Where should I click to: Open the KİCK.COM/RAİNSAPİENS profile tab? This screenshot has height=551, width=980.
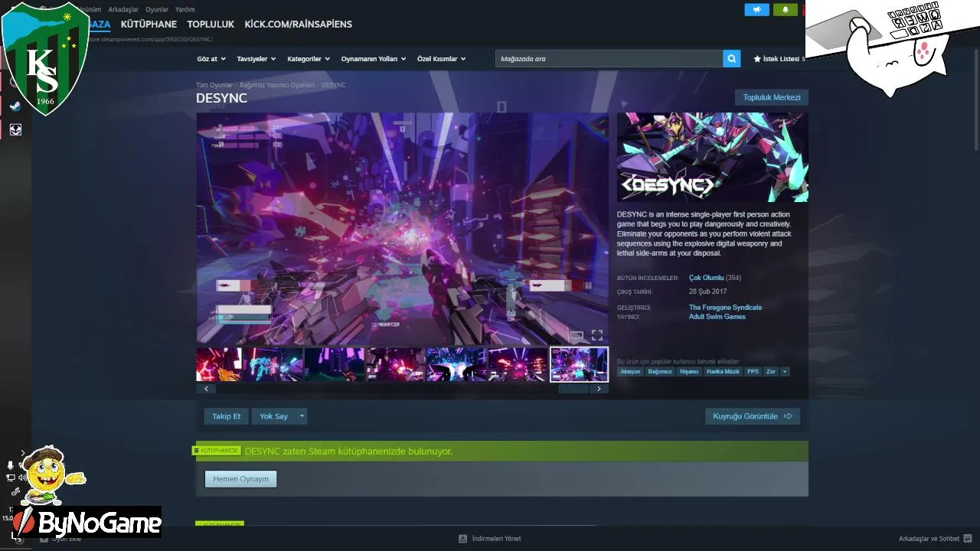pos(299,24)
